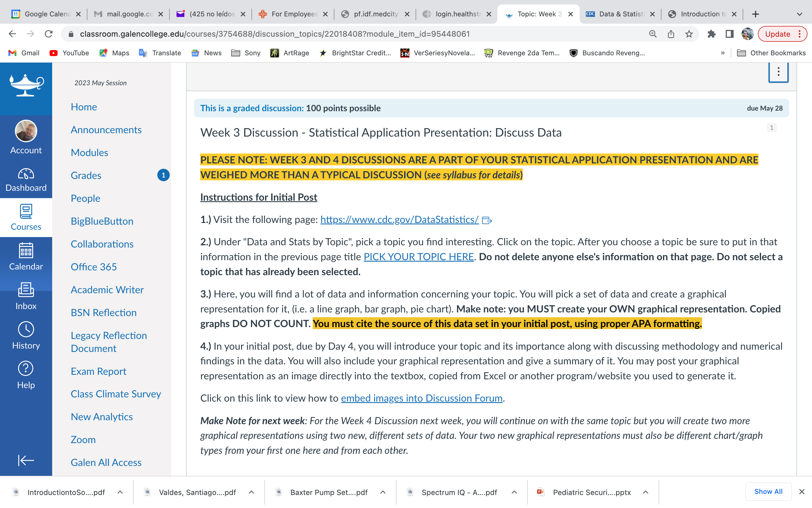Open BigBlueButton in course navigation
Screen dimensions: 812x508
pyautogui.click(x=102, y=221)
